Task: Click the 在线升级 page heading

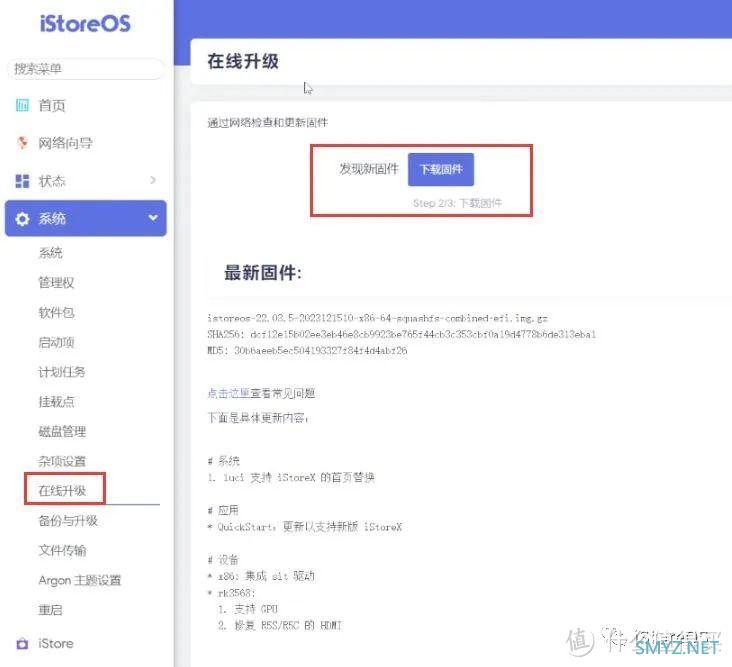Action: (x=243, y=61)
